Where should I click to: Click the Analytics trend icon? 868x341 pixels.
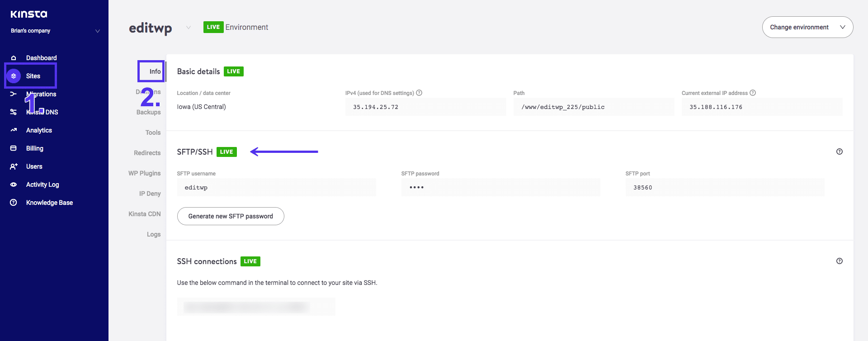(x=14, y=130)
